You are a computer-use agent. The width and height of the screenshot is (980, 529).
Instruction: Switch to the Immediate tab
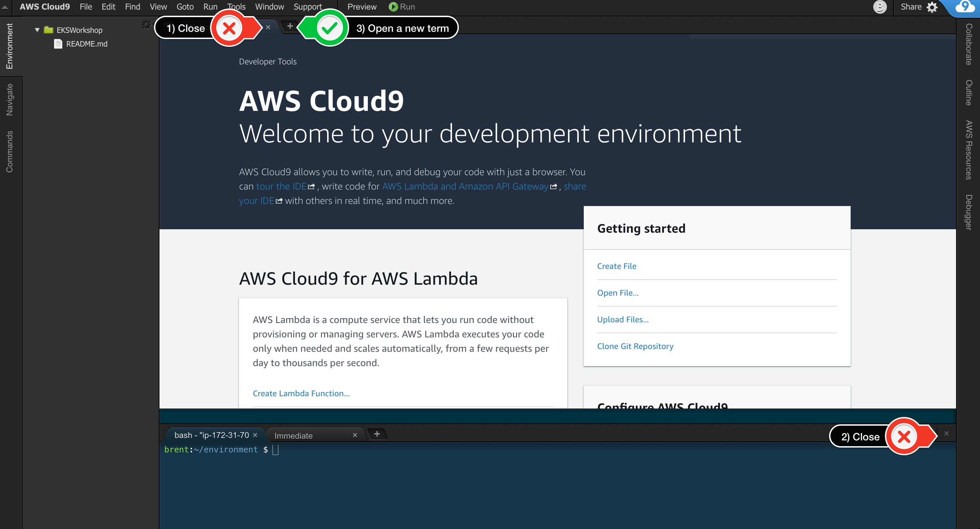point(293,436)
